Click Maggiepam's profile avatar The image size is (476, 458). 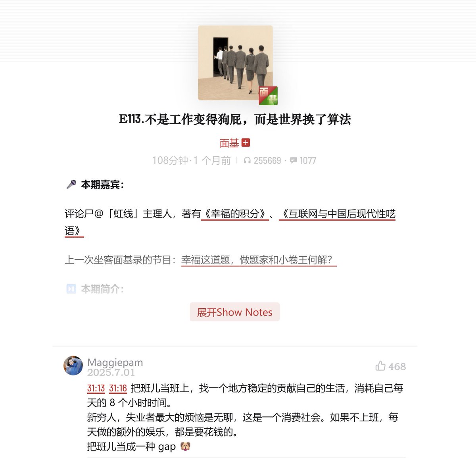point(73,366)
